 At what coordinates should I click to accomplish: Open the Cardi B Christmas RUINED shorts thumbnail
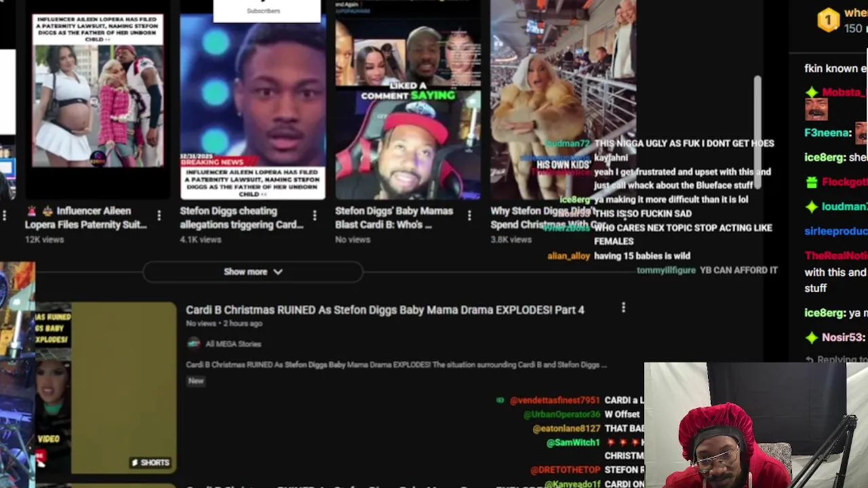106,388
